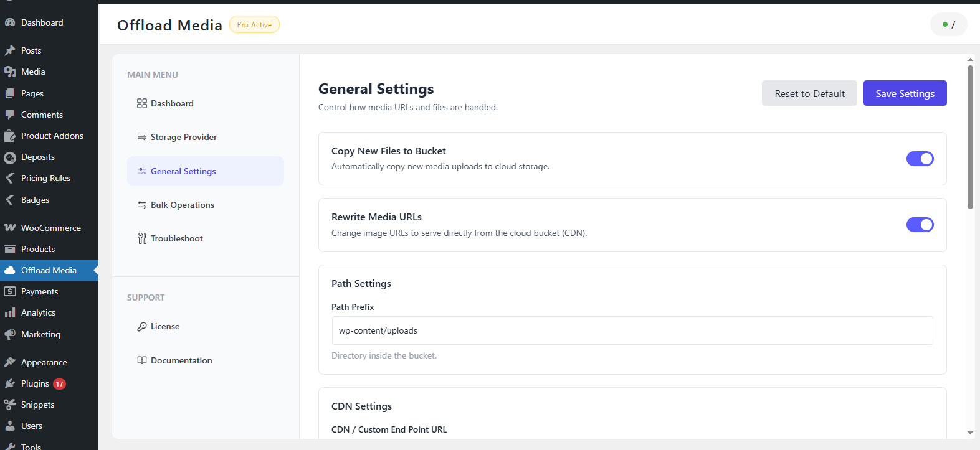Click the settings panel vertical scrollbar

(x=970, y=137)
